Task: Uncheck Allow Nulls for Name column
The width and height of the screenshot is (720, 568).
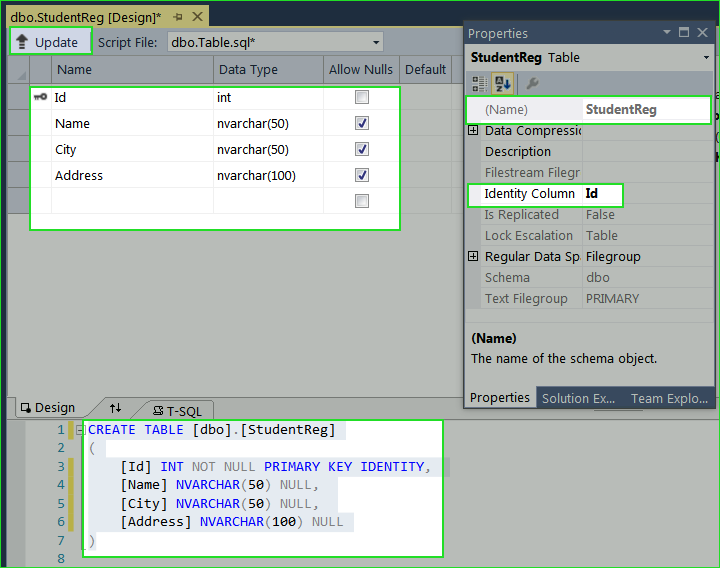Action: point(362,123)
